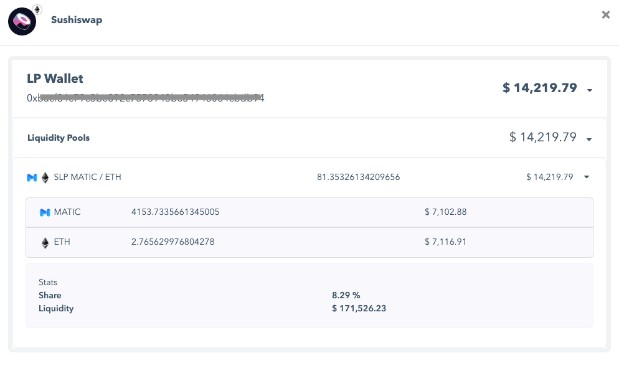619x368 pixels.
Task: Click the Sushiswap logo icon
Action: click(x=22, y=21)
